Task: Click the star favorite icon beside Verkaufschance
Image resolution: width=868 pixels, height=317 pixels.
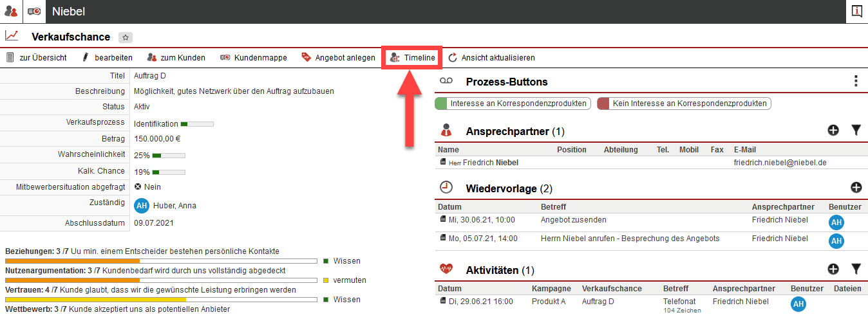Action: pos(126,38)
